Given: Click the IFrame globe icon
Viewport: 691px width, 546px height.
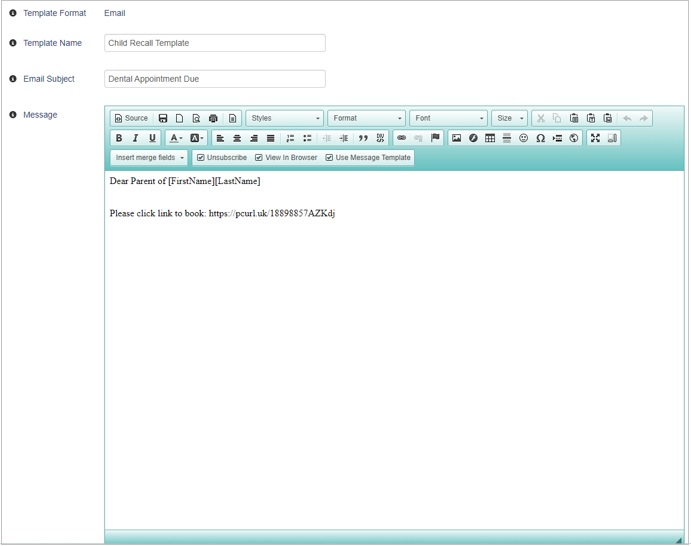Looking at the screenshot, I should click(x=574, y=138).
